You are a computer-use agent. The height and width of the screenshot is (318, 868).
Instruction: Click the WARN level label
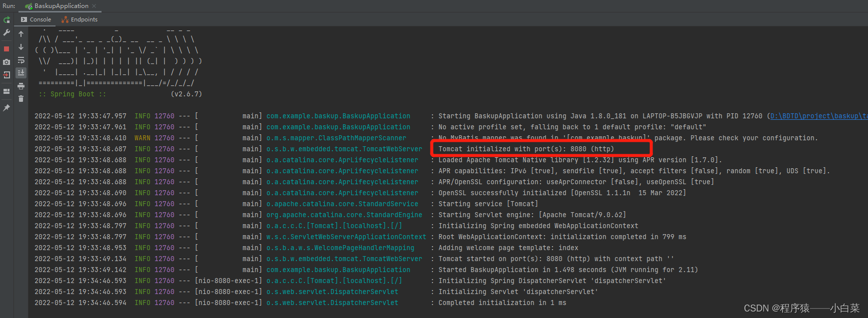coord(142,138)
